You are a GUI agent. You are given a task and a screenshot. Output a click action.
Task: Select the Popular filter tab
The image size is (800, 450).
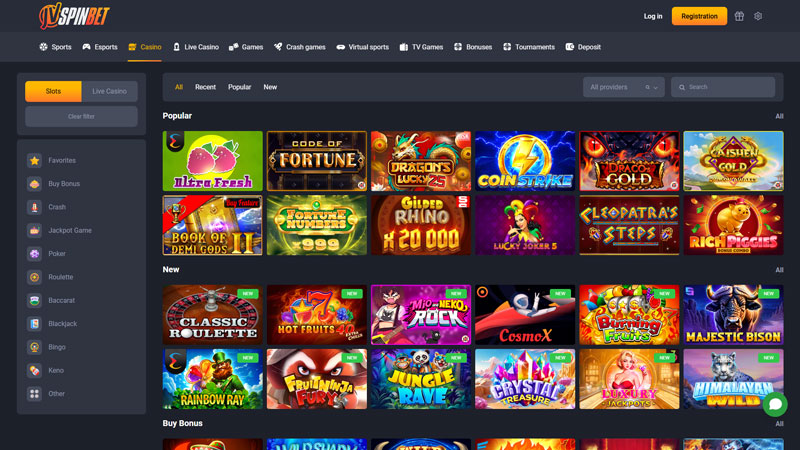pos(239,87)
